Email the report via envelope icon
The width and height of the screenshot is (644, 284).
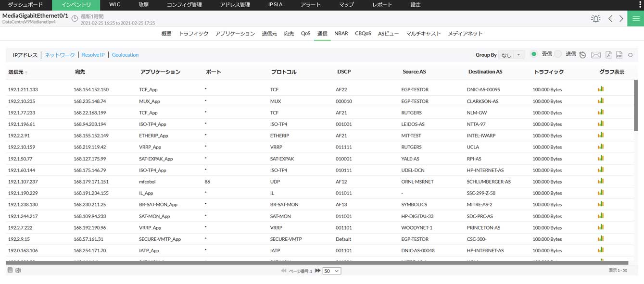click(x=595, y=55)
